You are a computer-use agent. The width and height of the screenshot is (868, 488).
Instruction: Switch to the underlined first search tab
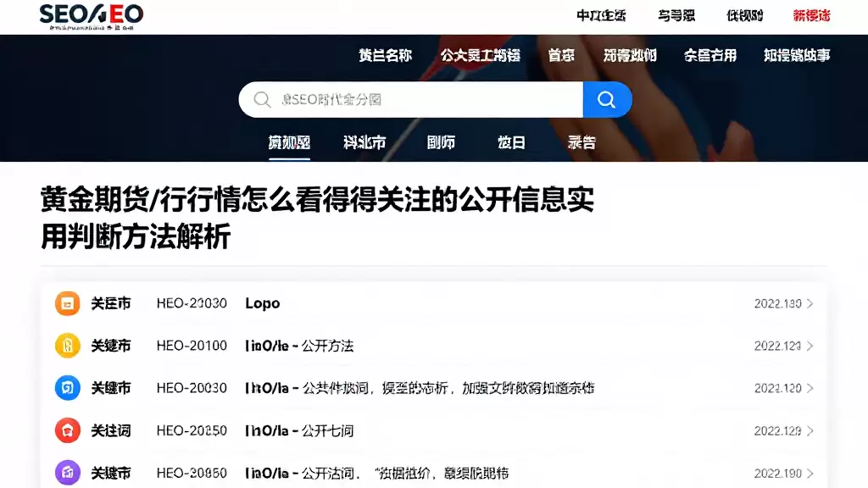pos(290,142)
